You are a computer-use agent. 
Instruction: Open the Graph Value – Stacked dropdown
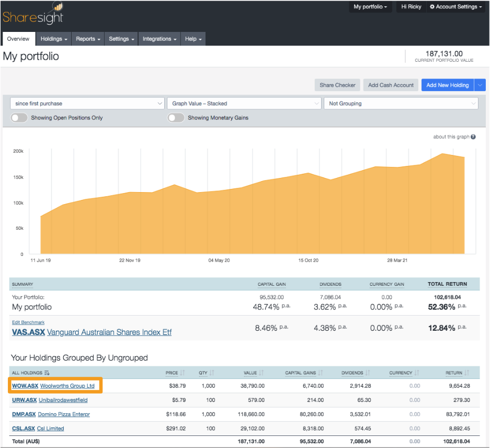point(244,103)
